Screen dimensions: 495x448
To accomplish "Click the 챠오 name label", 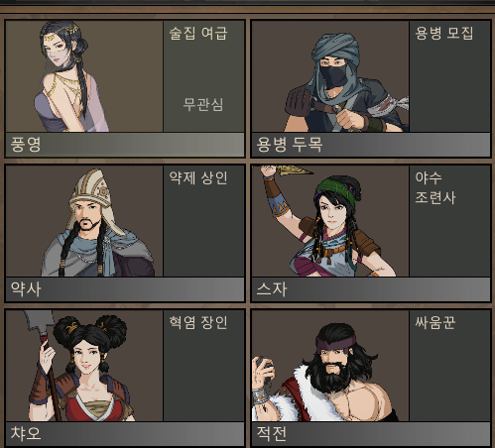I will coord(26,433).
